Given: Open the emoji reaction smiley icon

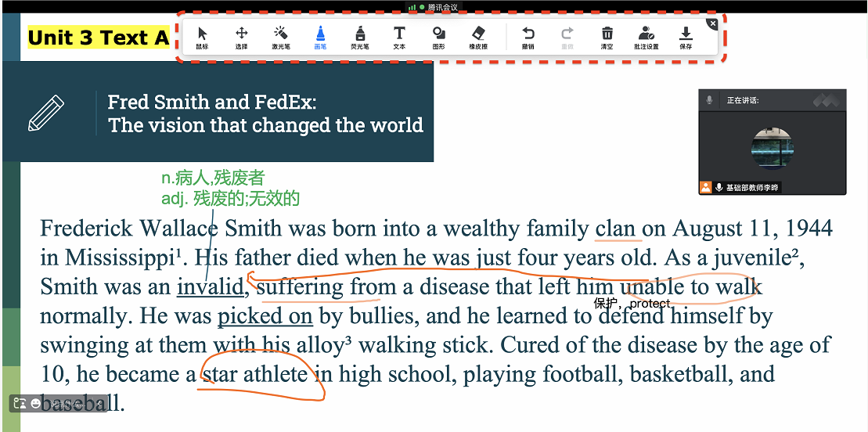Looking at the screenshot, I should pos(36,403).
